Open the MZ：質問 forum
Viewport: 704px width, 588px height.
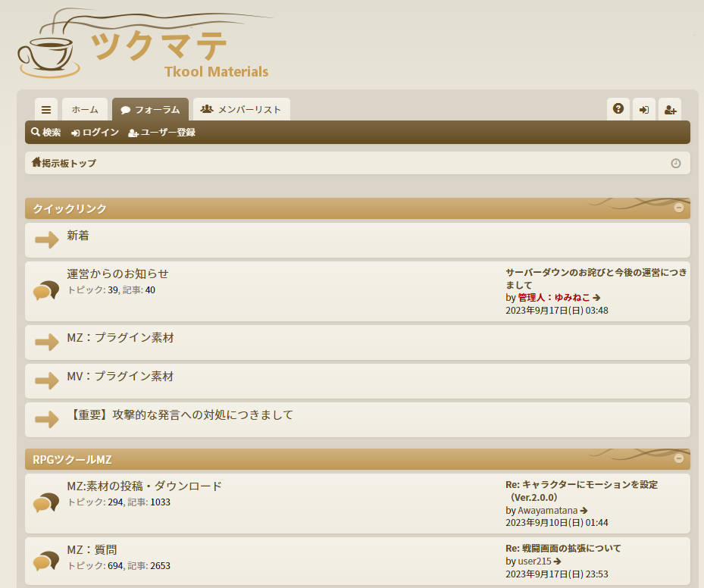point(92,550)
